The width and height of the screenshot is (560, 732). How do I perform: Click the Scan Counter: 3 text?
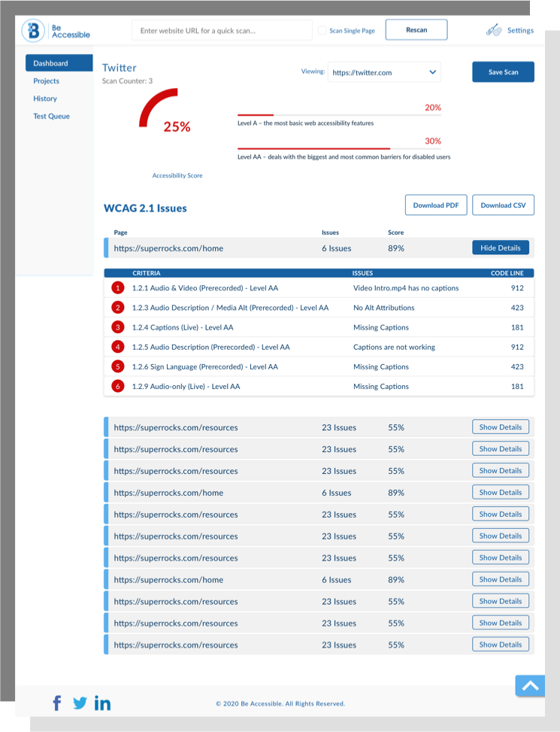pyautogui.click(x=127, y=80)
